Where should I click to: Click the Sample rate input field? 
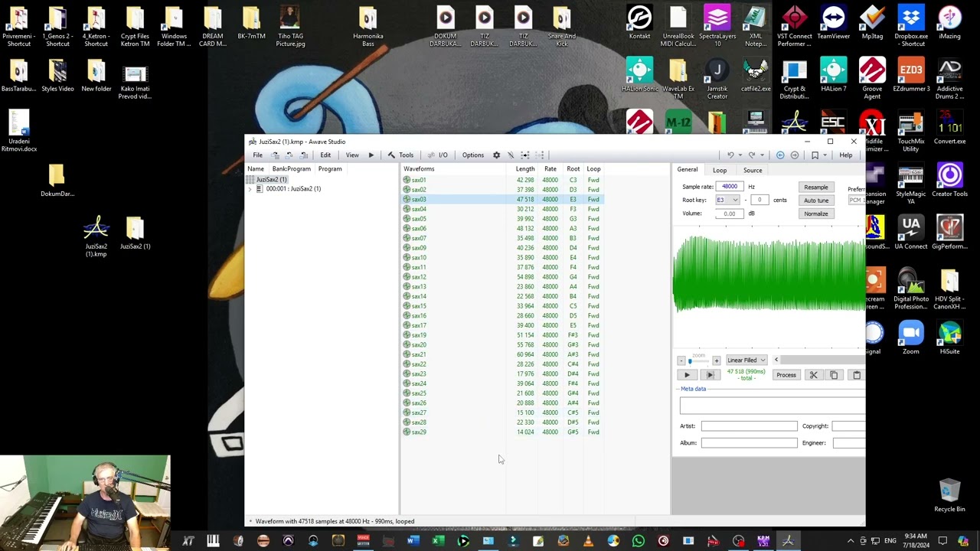730,187
